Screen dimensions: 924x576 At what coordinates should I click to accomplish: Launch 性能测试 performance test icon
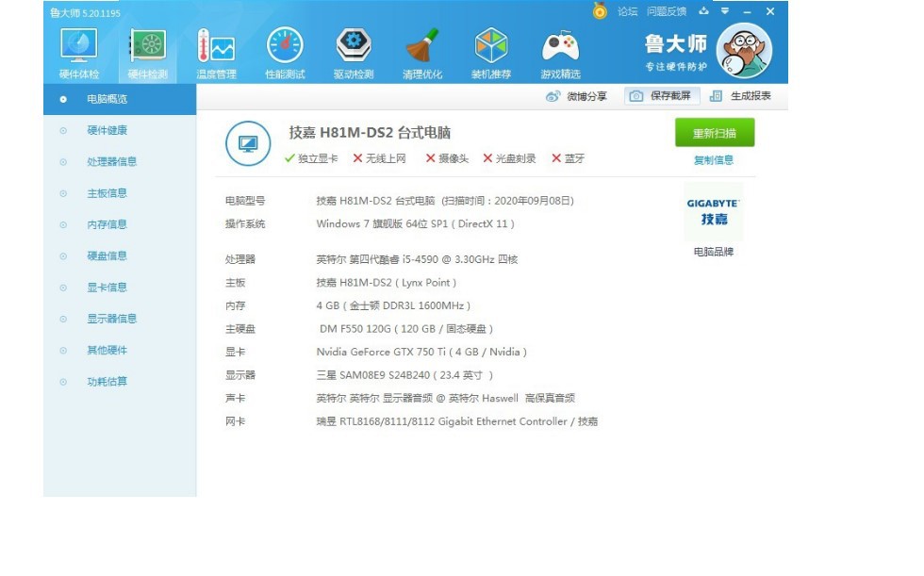pyautogui.click(x=285, y=53)
